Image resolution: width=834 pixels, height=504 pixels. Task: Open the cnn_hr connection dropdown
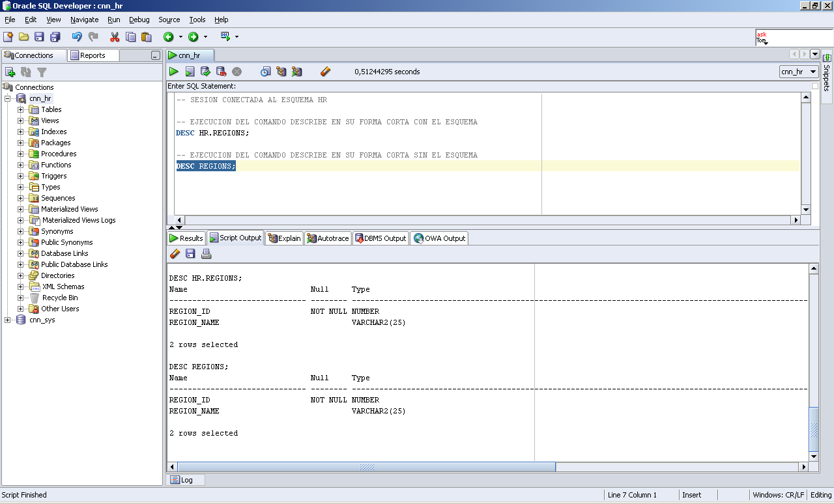[799, 72]
